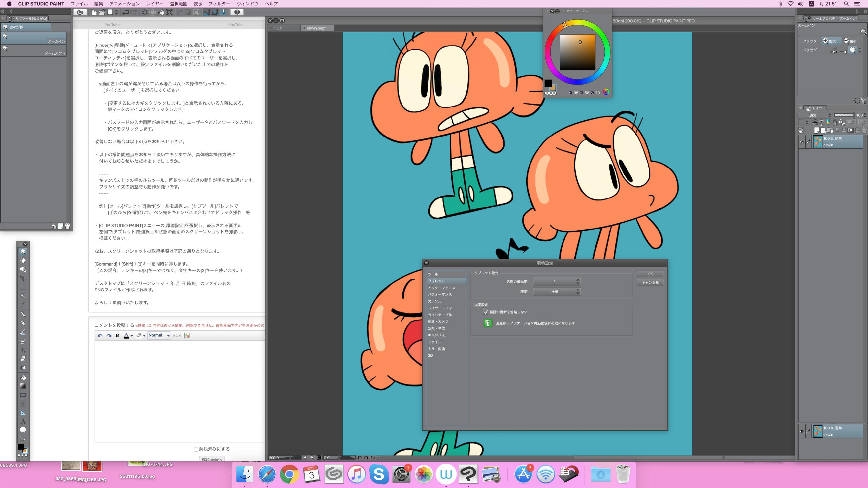Viewport: 868px width, 488px height.
Task: Click OK in 環境設定 dialog
Action: click(x=650, y=274)
